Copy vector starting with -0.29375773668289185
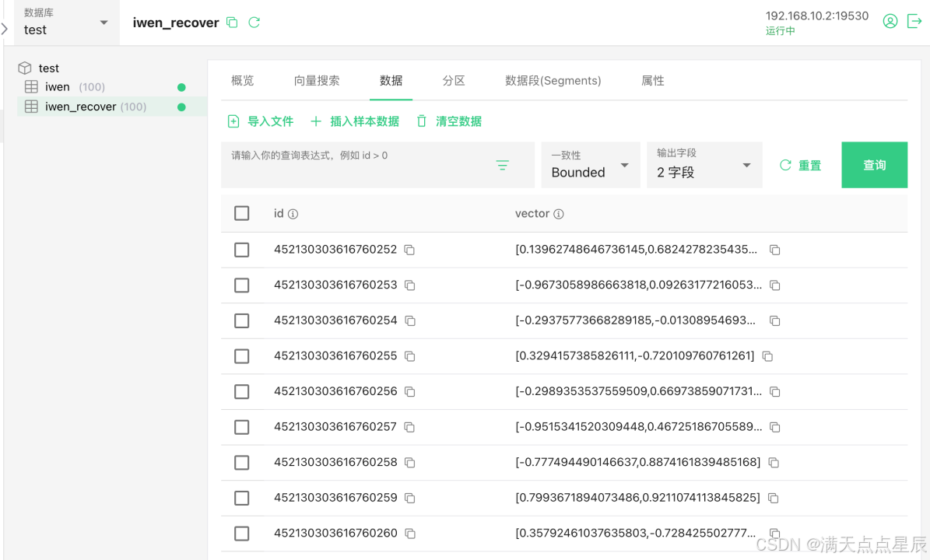Viewport: 930px width, 560px height. [x=774, y=321]
